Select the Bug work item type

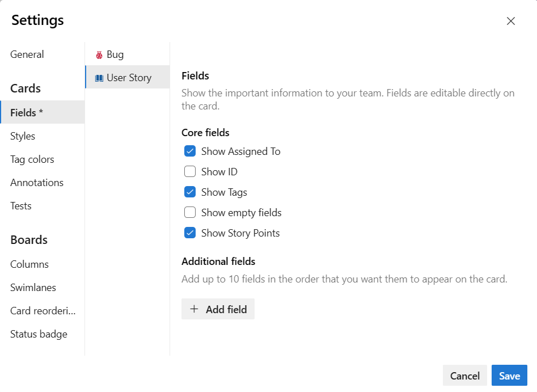(115, 55)
